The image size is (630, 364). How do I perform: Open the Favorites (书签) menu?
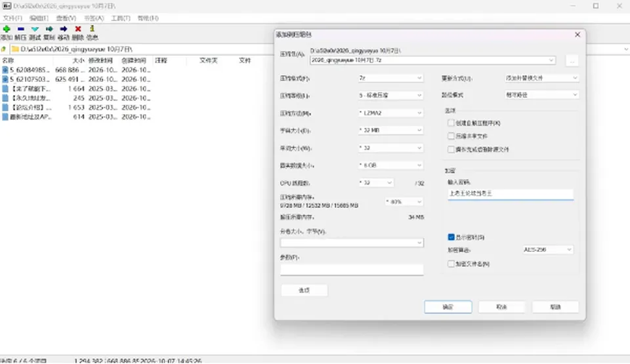(x=94, y=18)
